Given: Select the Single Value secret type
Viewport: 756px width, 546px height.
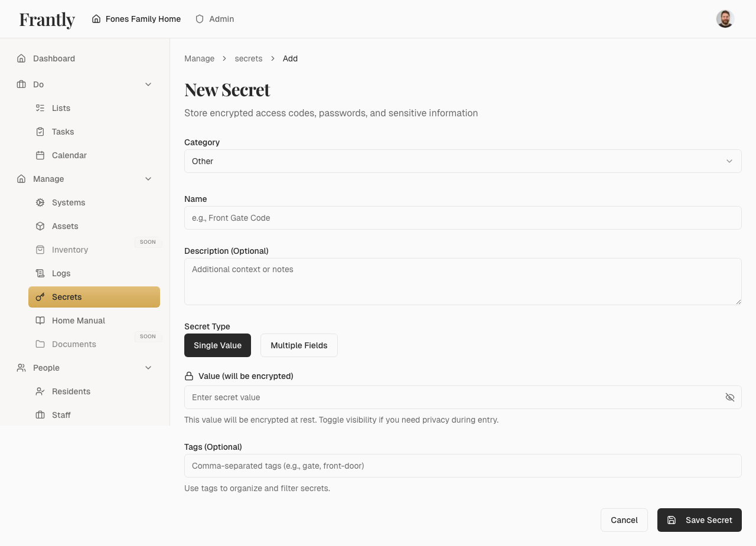Looking at the screenshot, I should (217, 345).
